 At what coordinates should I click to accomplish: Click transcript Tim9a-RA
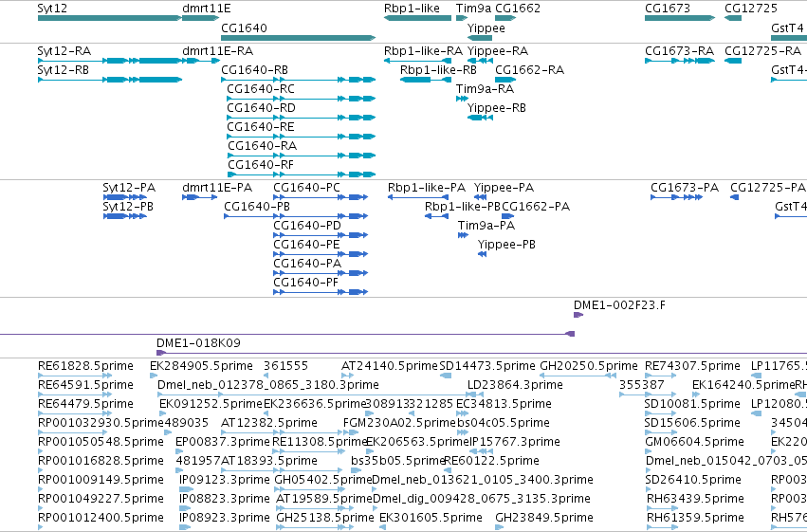pyautogui.click(x=462, y=99)
